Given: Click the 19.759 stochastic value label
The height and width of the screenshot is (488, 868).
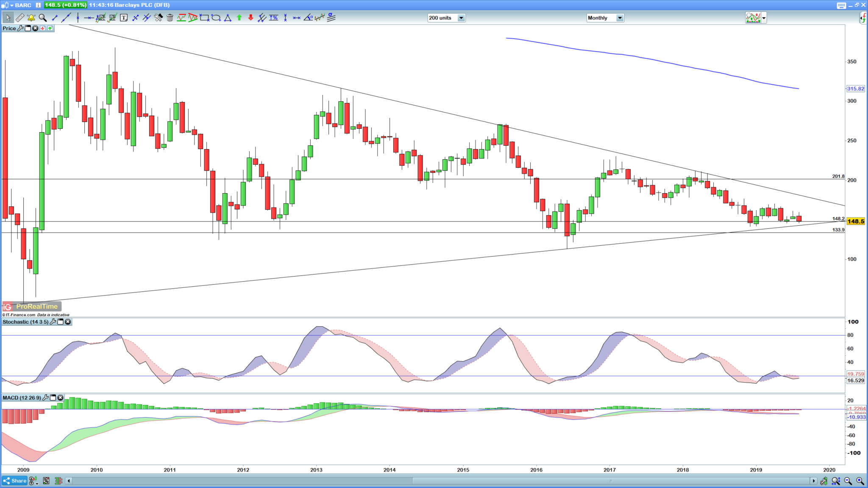Looking at the screenshot, I should click(x=856, y=374).
